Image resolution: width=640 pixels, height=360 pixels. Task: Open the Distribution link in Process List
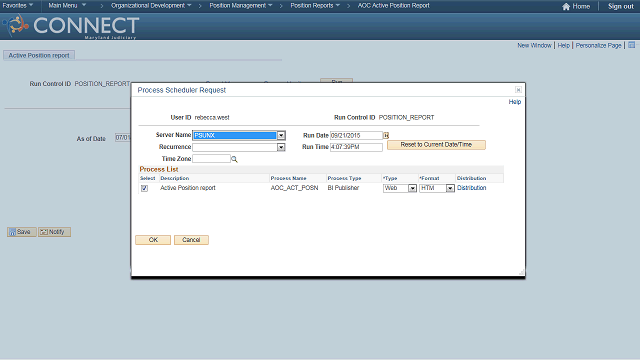(471, 188)
